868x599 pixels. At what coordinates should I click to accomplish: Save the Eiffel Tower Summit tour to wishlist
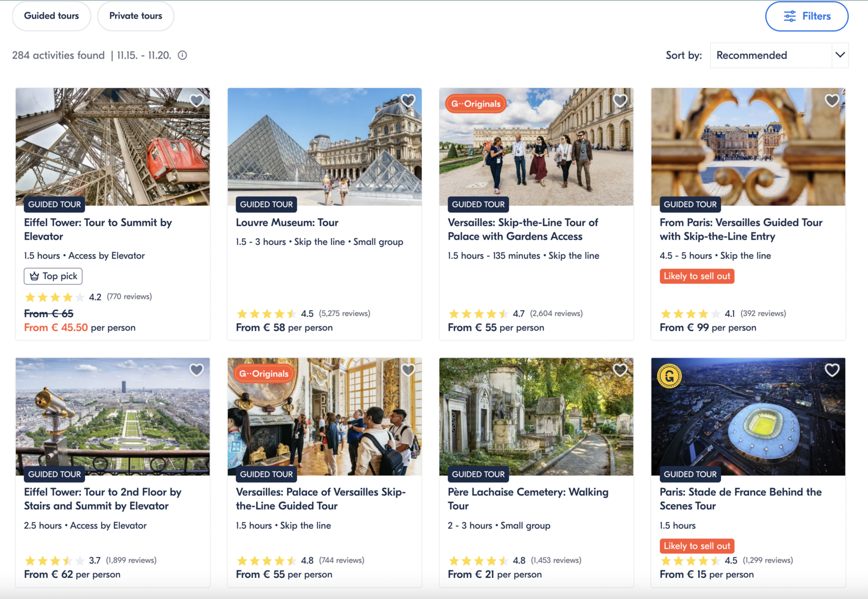(x=196, y=100)
